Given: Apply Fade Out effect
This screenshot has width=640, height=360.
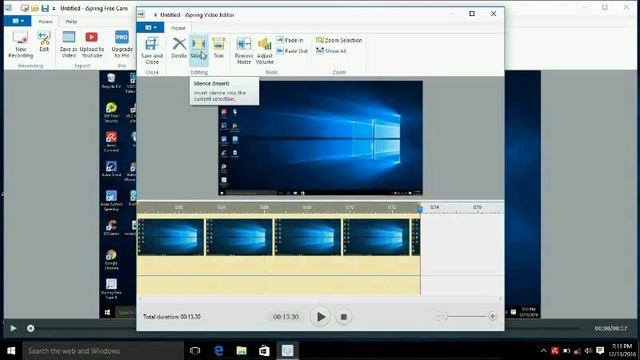Looking at the screenshot, I should [292, 51].
